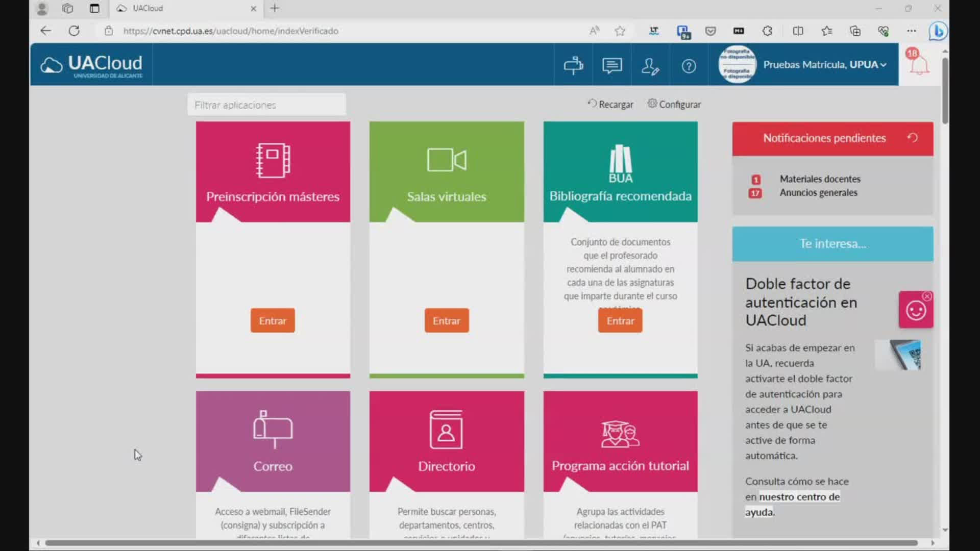Click the Programa acción tutorial graduates icon
Image resolution: width=980 pixels, height=551 pixels.
tap(620, 434)
